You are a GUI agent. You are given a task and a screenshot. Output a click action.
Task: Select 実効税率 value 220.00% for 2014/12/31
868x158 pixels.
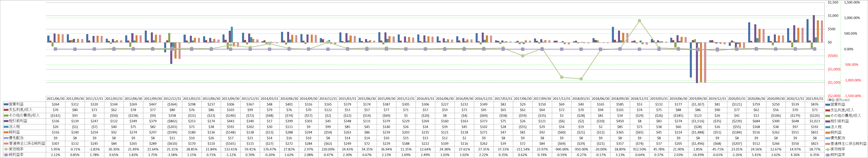(x=328, y=149)
